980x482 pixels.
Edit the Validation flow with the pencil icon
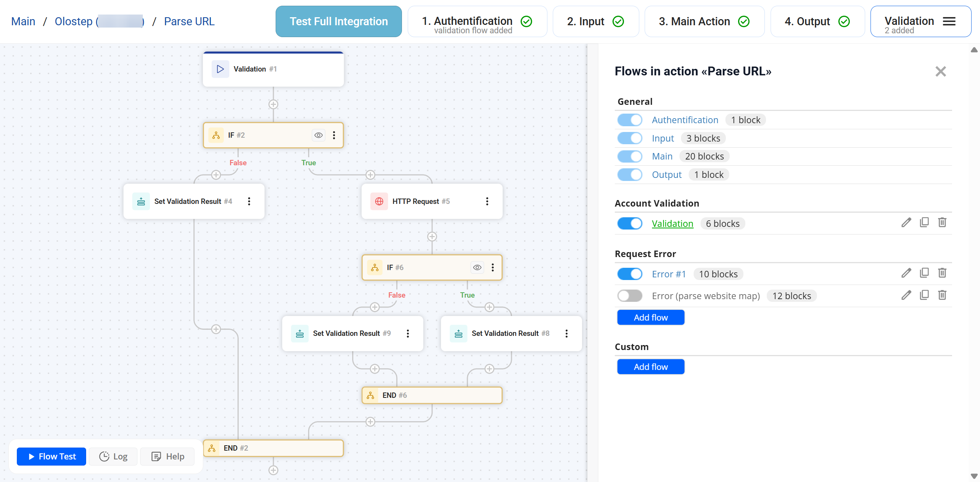pyautogui.click(x=906, y=222)
